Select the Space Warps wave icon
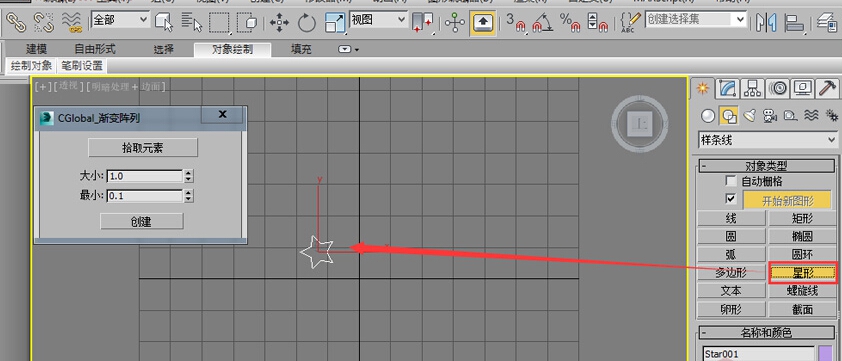The width and height of the screenshot is (842, 361). tap(811, 115)
